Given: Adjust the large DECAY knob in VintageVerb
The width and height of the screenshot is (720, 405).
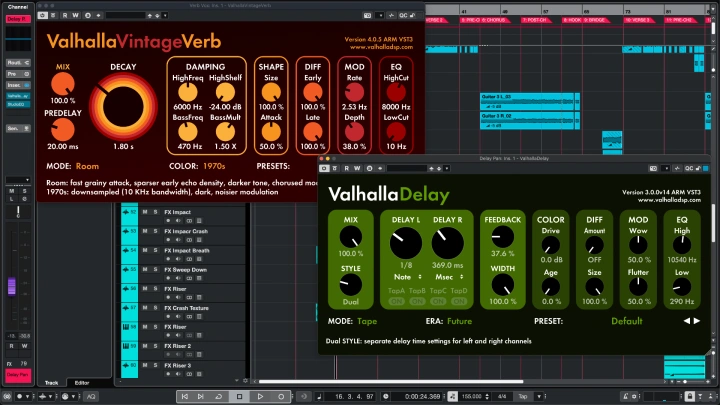Looking at the screenshot, I should tap(123, 107).
